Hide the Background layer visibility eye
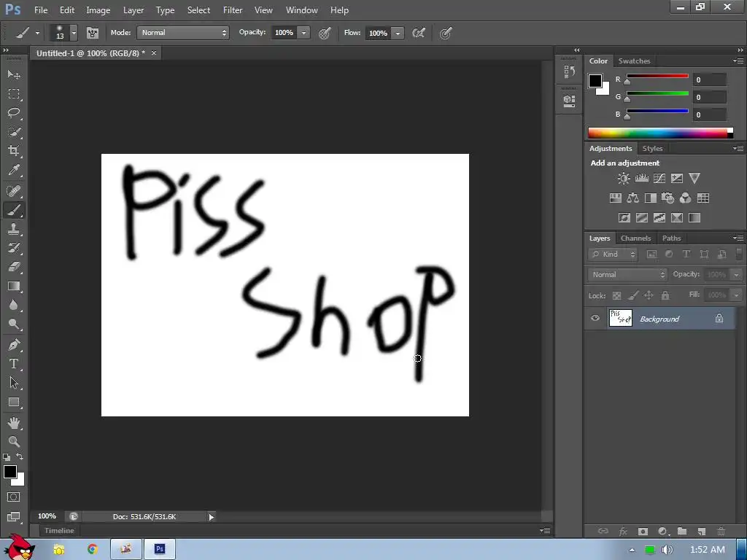 595,318
